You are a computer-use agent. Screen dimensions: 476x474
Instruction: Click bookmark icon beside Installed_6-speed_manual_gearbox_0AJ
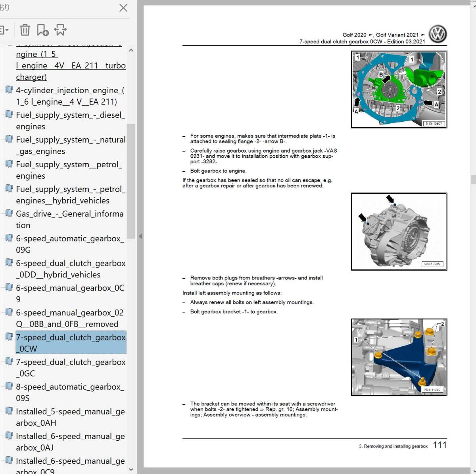tap(9, 436)
